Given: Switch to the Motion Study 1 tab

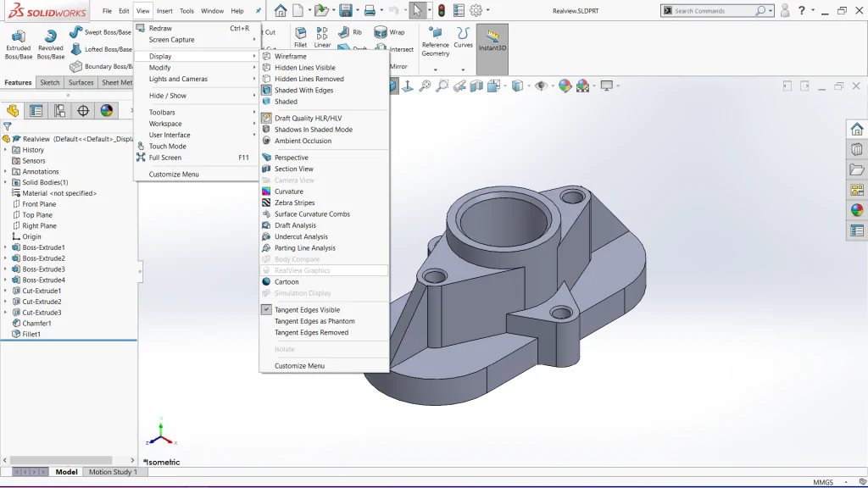Looking at the screenshot, I should coord(113,472).
